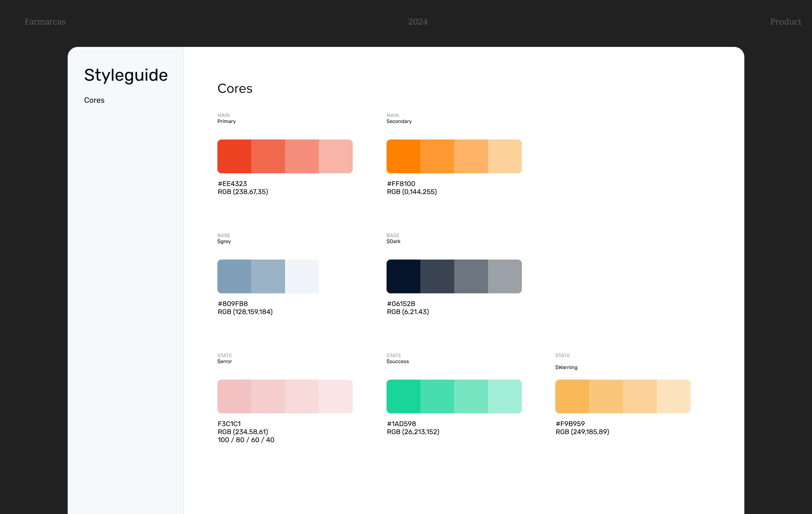
Task: Click the Cores section heading
Action: pos(235,88)
